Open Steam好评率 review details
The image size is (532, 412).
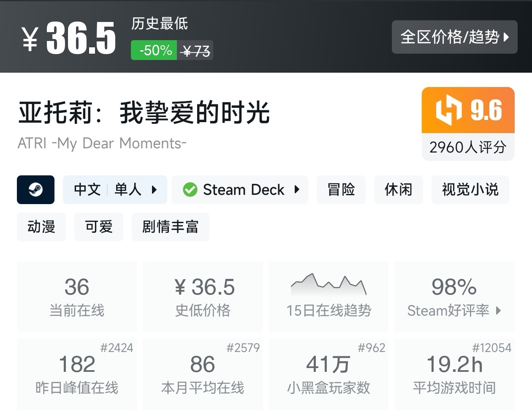(x=454, y=297)
